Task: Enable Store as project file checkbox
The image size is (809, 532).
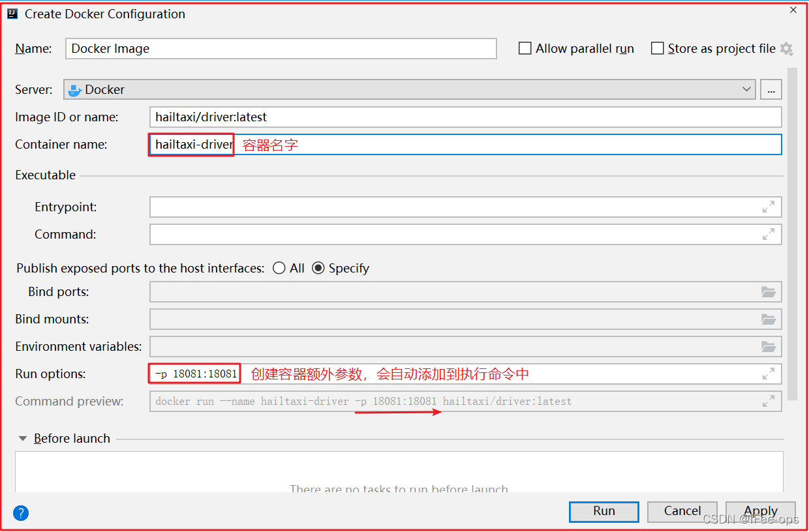Action: click(658, 48)
